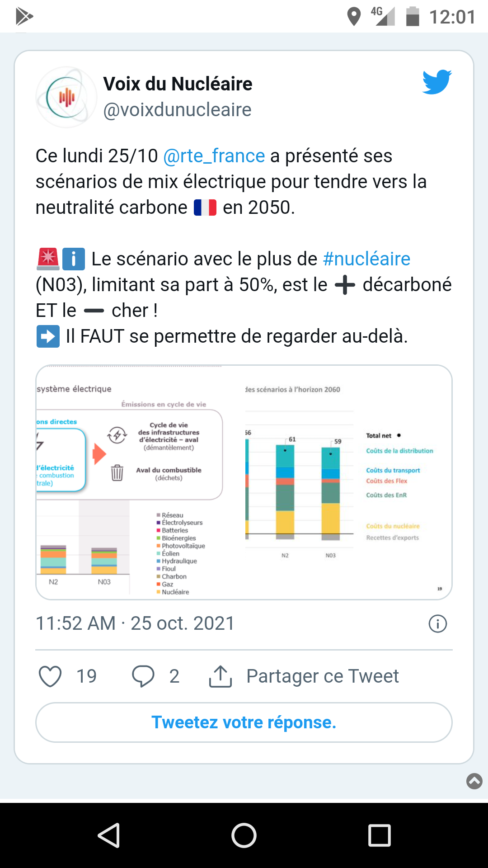Open tweet info circle icon

click(437, 624)
